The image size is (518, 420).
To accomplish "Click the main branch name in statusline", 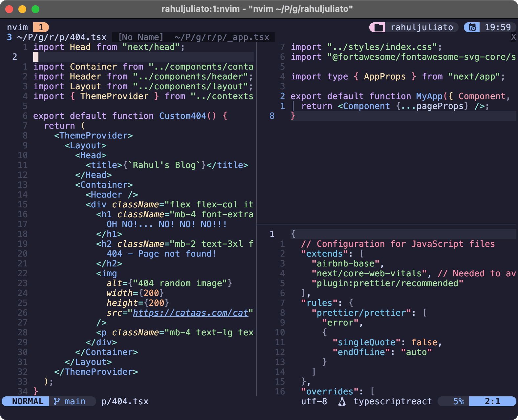I will (x=75, y=401).
